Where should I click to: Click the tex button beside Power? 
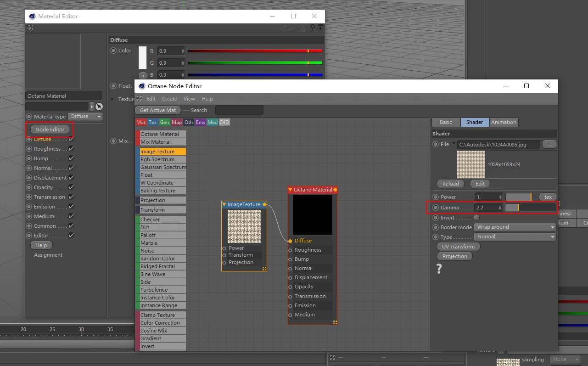coord(548,197)
